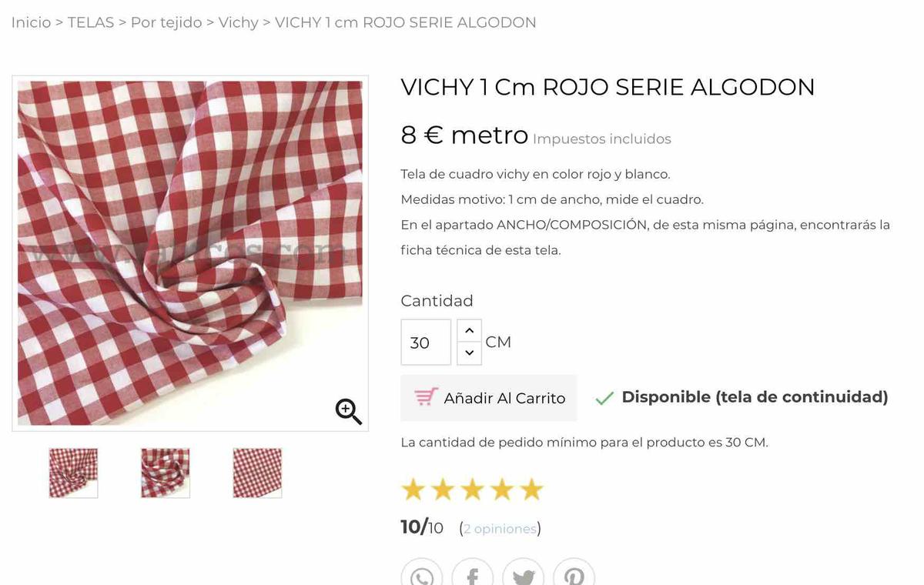Share on Facebook icon
924x585 pixels.
coord(472,576)
